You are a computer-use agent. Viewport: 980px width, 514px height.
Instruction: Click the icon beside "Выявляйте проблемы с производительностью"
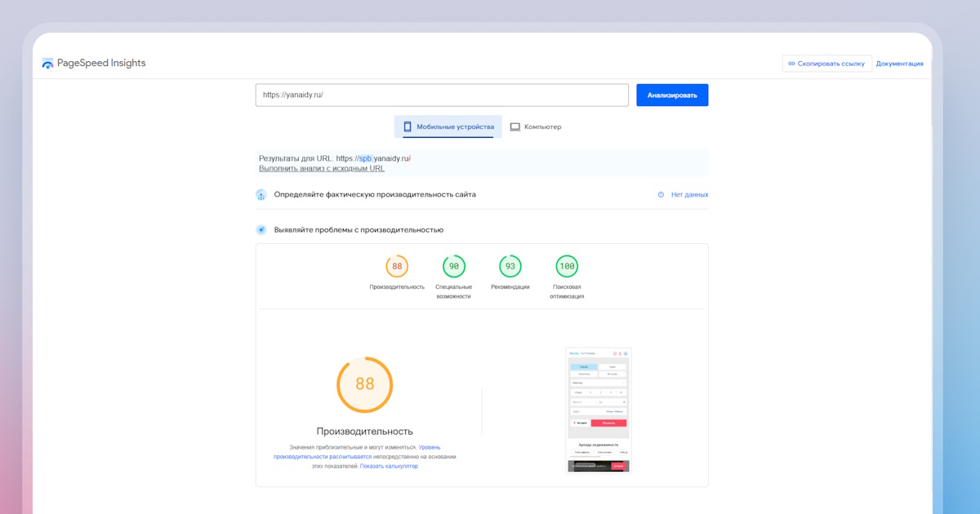pyautogui.click(x=261, y=230)
